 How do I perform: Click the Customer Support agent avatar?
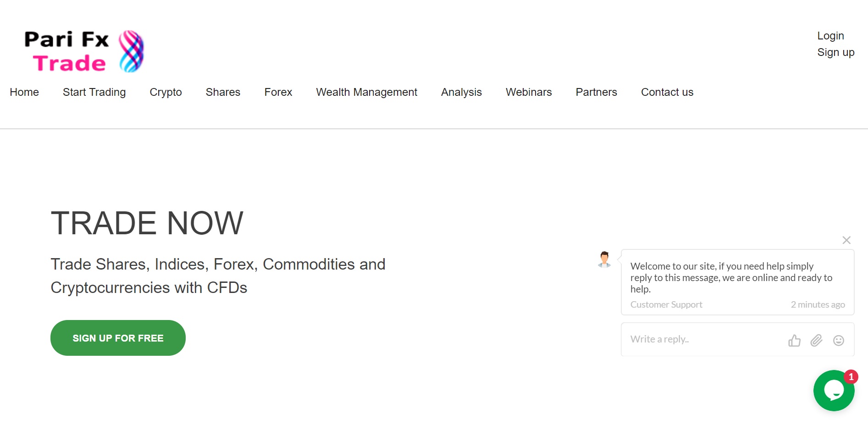tap(604, 259)
